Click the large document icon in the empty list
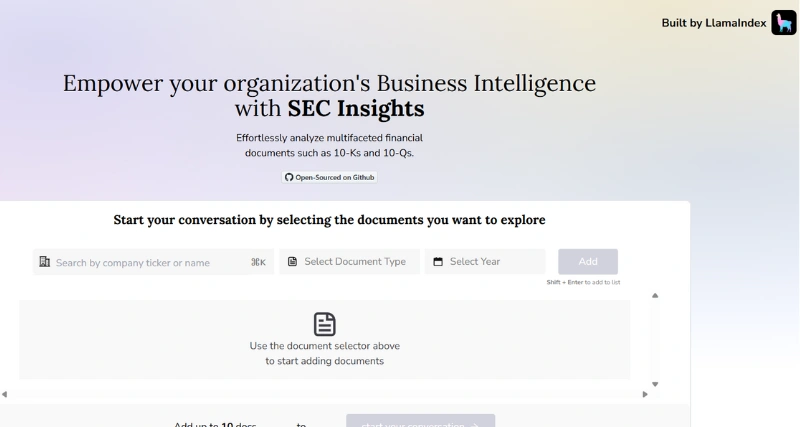The width and height of the screenshot is (800, 427). (x=324, y=324)
